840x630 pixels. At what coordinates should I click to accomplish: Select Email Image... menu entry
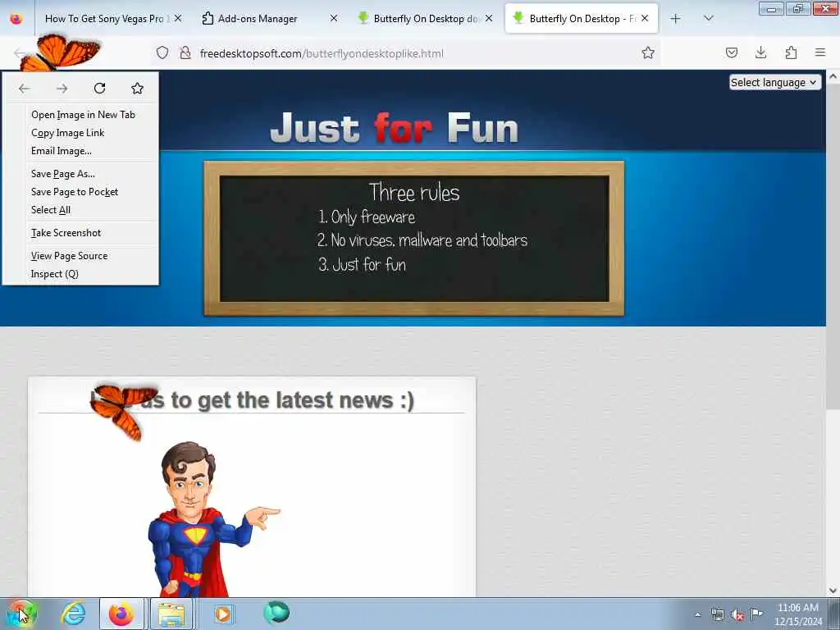[x=61, y=151]
